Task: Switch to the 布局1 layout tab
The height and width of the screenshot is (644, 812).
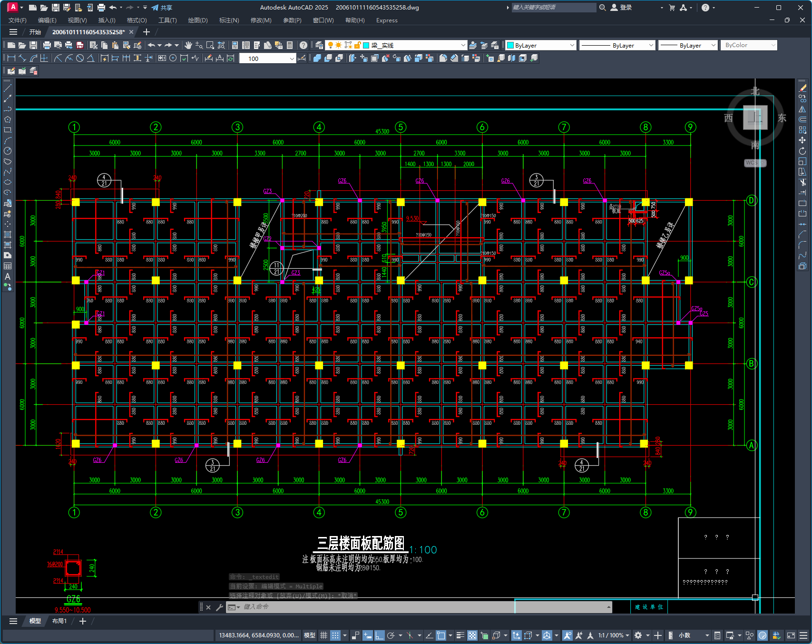Action: coord(59,621)
